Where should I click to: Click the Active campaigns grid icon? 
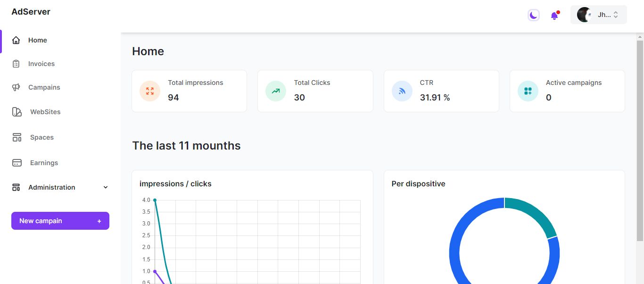click(x=528, y=91)
